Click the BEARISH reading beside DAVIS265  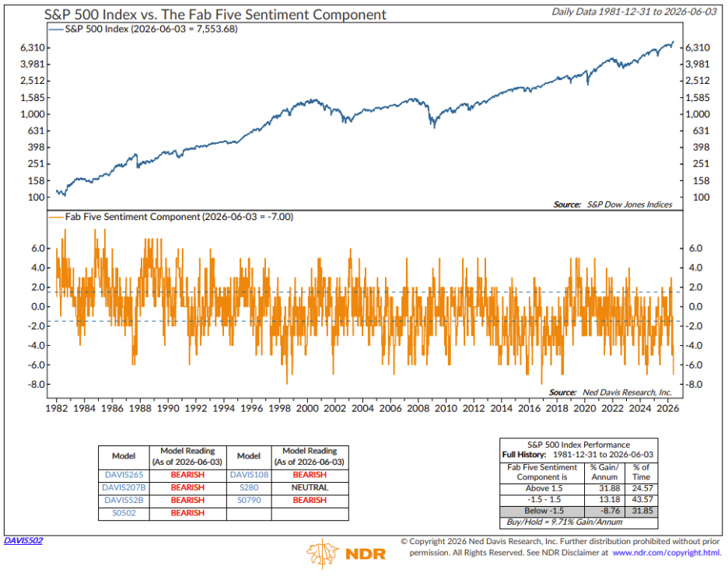coord(187,475)
